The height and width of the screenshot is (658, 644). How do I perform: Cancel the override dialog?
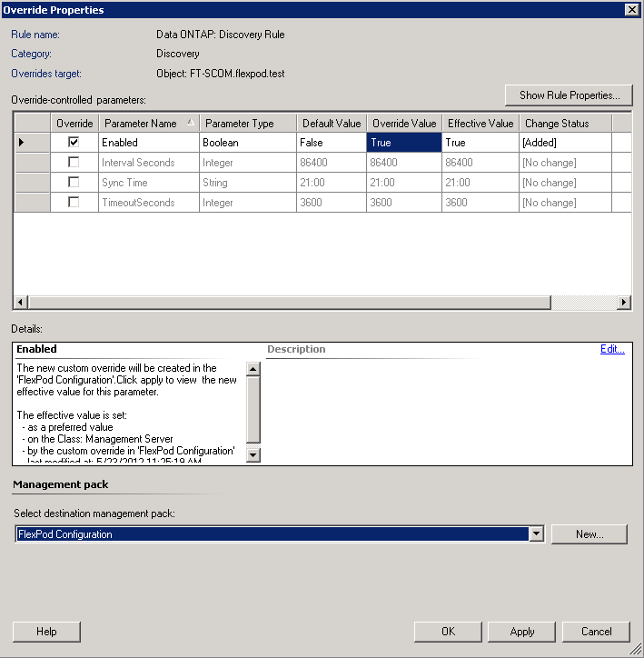coord(596,632)
